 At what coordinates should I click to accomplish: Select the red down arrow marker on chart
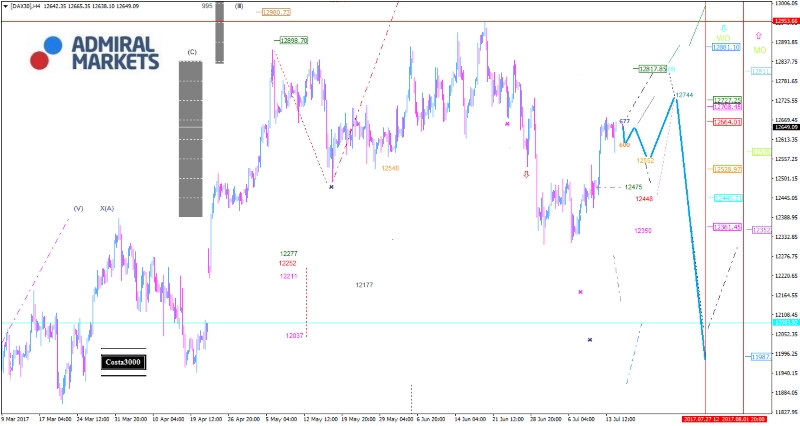pyautogui.click(x=527, y=173)
